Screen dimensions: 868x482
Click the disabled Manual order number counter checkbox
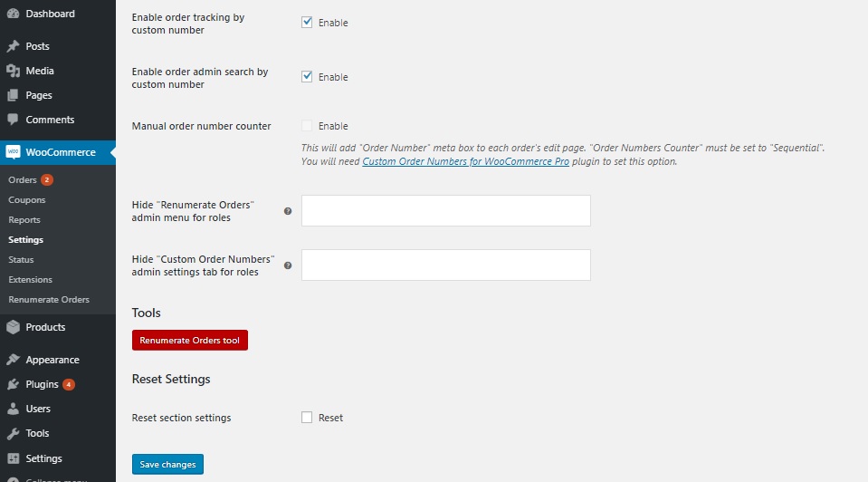307,126
